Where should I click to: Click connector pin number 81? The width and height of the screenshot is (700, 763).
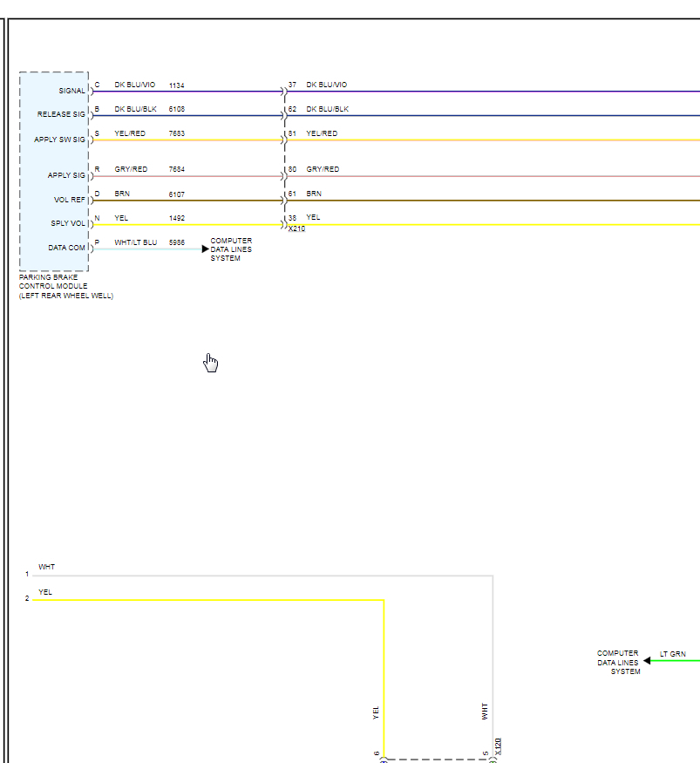point(292,133)
